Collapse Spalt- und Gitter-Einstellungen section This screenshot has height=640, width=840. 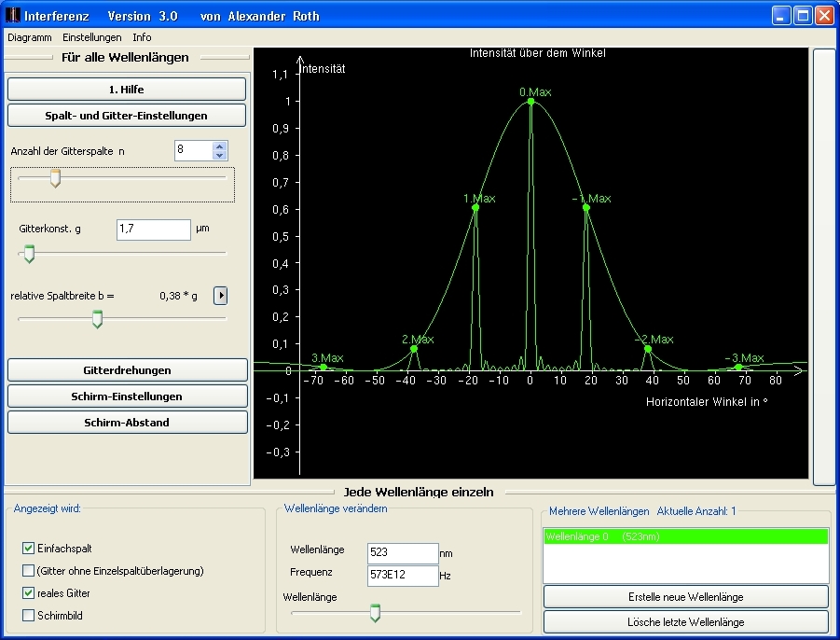click(x=127, y=116)
